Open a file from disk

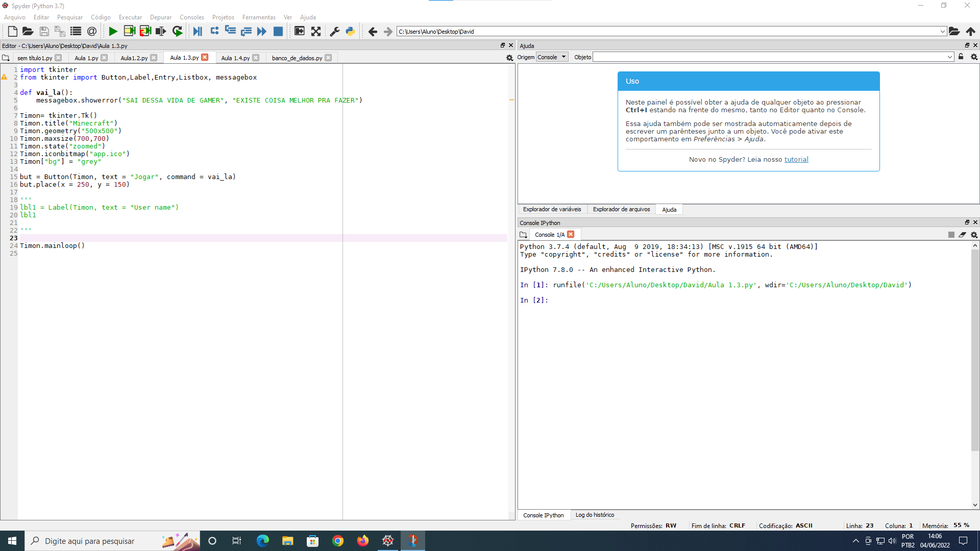pyautogui.click(x=28, y=32)
